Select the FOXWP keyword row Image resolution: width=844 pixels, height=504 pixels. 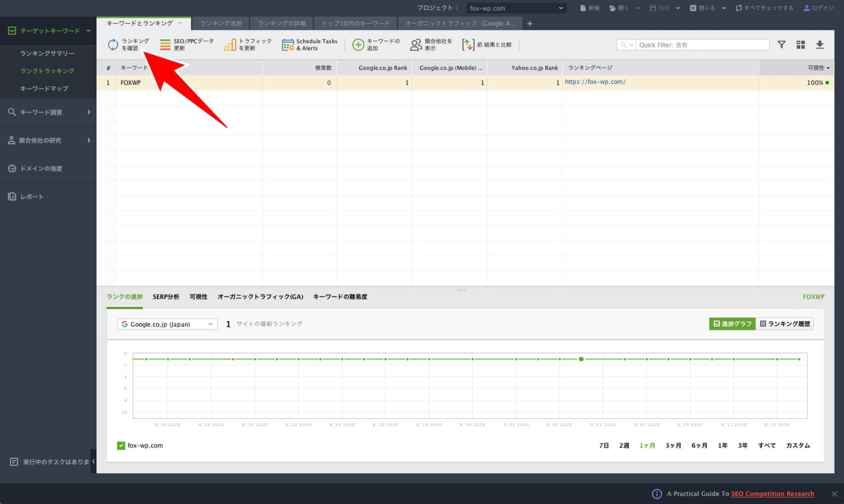[465, 83]
